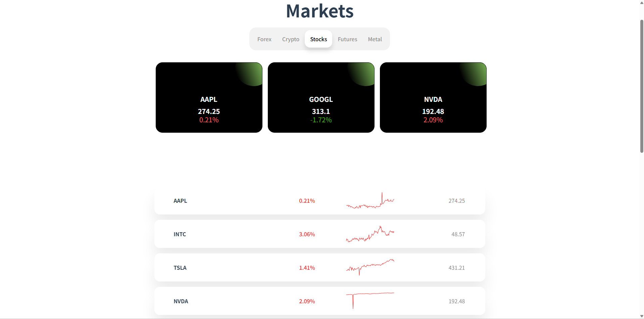The height and width of the screenshot is (319, 644).
Task: Select the TSLA stock row
Action: [180, 268]
